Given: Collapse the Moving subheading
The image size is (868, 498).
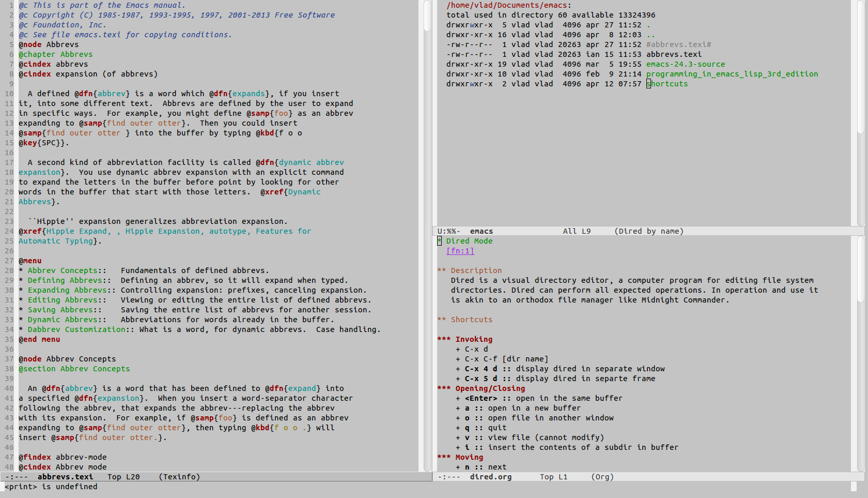Looking at the screenshot, I should (x=460, y=457).
